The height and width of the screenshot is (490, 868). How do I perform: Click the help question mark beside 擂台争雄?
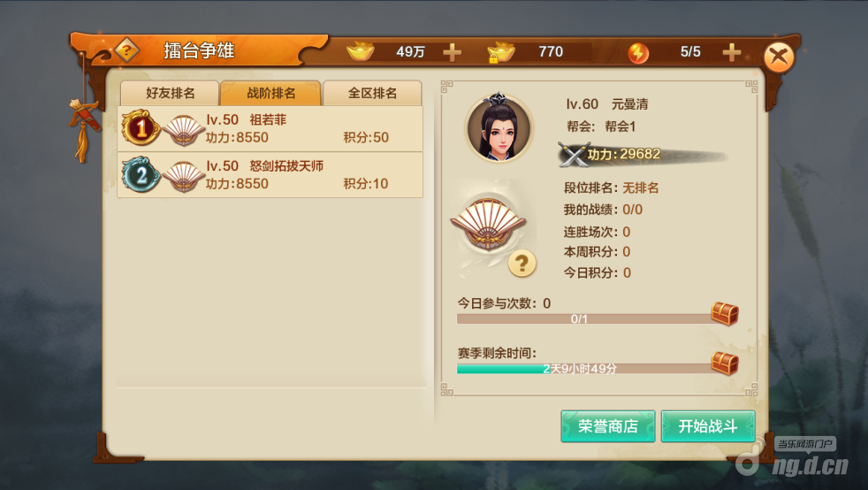click(126, 51)
